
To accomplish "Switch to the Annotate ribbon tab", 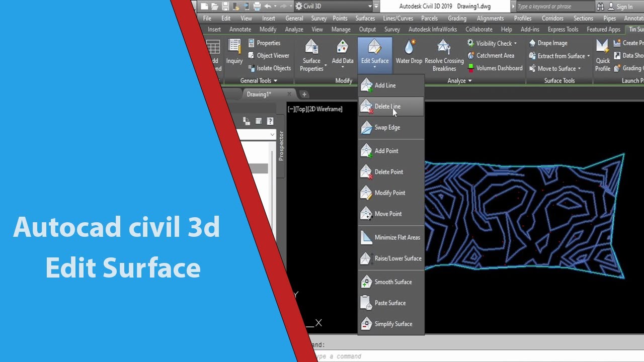I will pos(240,29).
